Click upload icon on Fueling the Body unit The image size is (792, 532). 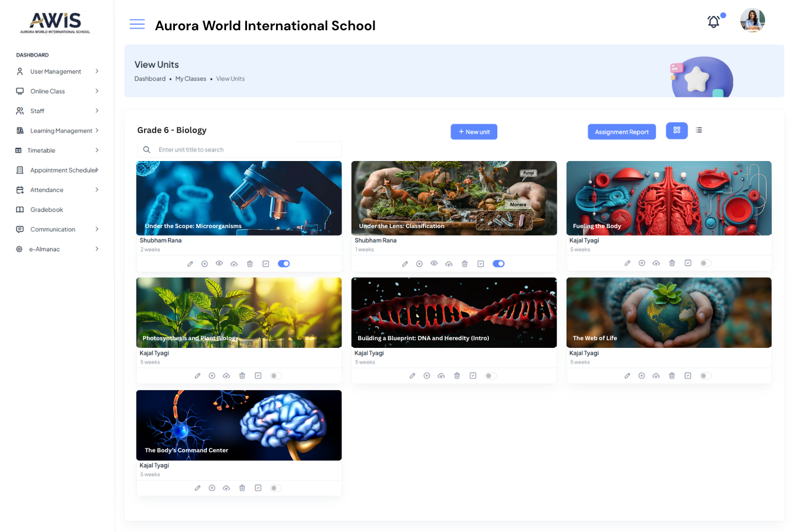point(656,263)
